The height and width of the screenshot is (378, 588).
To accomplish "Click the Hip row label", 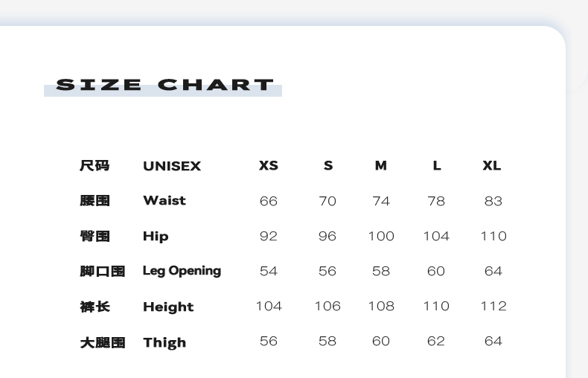I will click(x=156, y=236).
